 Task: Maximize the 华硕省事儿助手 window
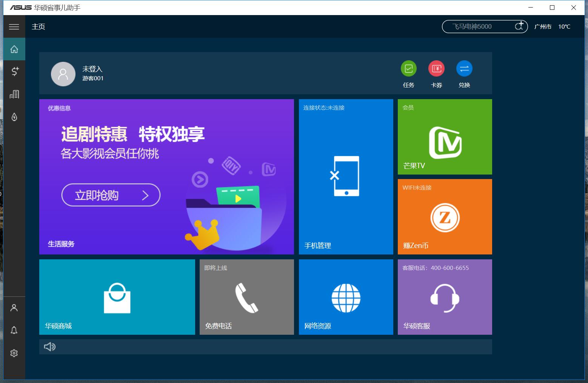tap(552, 8)
